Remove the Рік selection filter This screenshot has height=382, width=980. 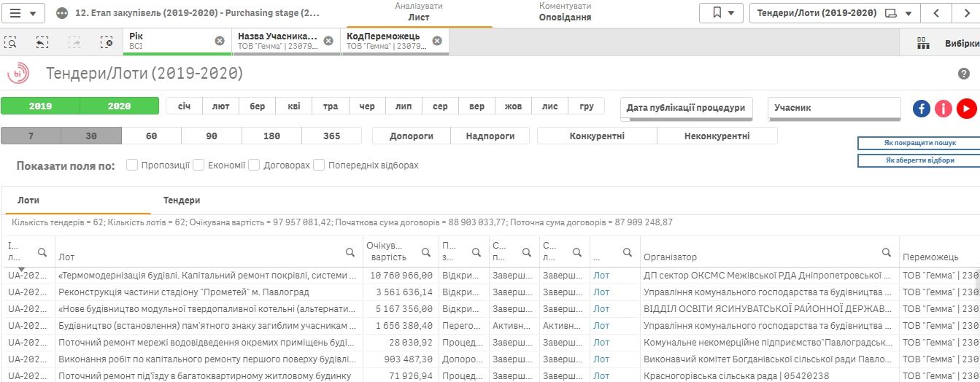[220, 41]
